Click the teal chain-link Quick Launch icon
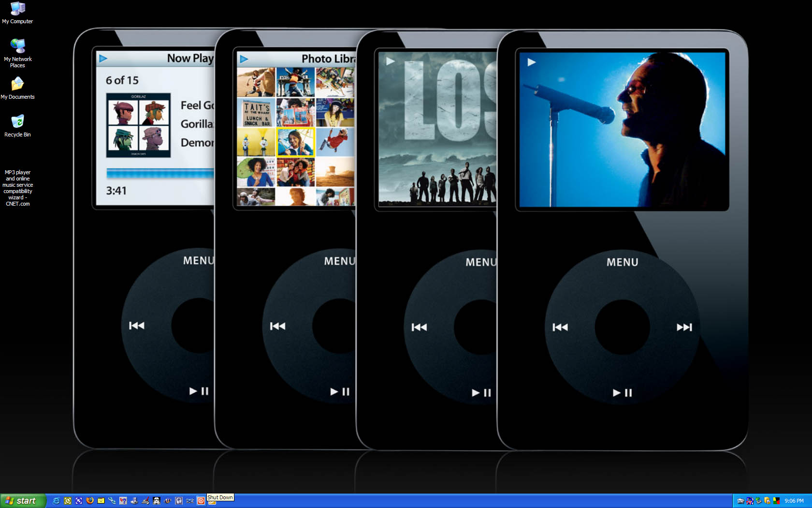812x508 pixels. [112, 501]
